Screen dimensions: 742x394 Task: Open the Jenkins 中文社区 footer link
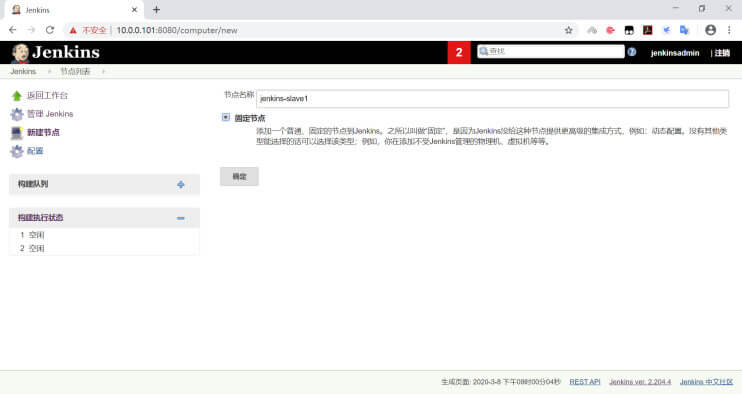[706, 382]
